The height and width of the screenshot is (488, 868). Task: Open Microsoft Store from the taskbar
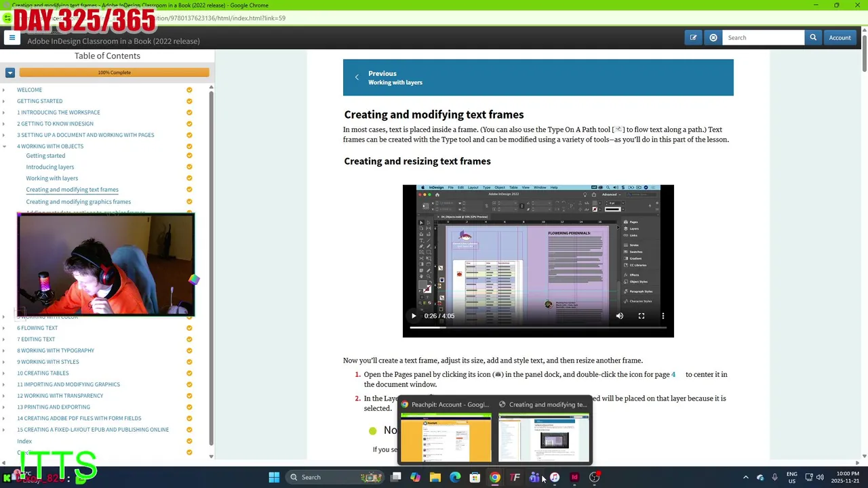click(x=475, y=477)
